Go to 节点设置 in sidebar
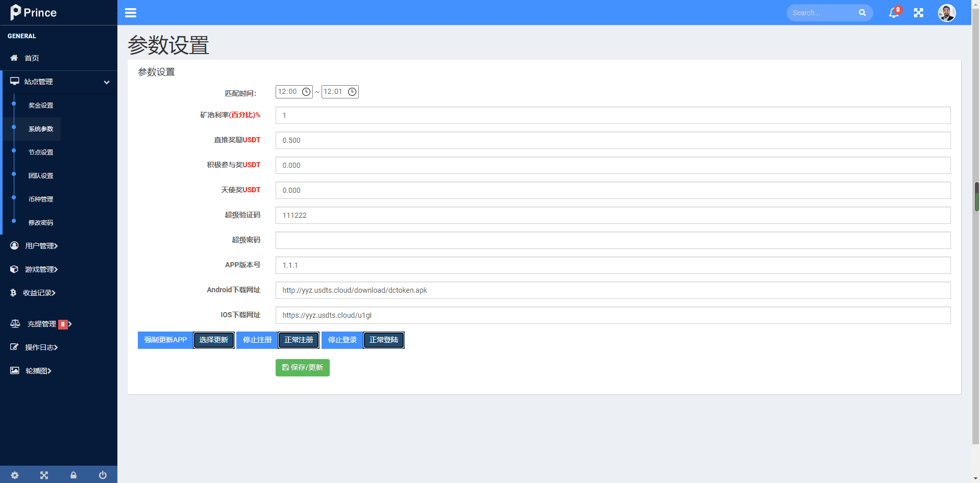Screen dimensions: 980x483 pos(41,152)
